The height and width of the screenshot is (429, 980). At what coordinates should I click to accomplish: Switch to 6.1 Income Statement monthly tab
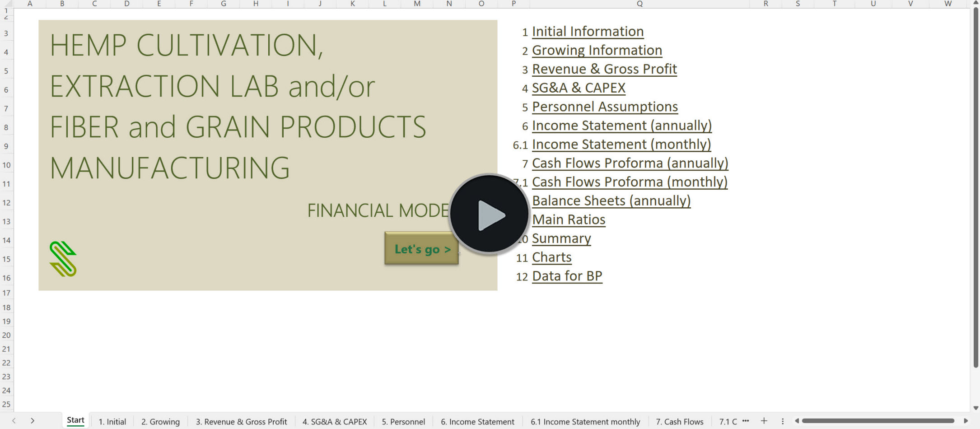coord(585,421)
